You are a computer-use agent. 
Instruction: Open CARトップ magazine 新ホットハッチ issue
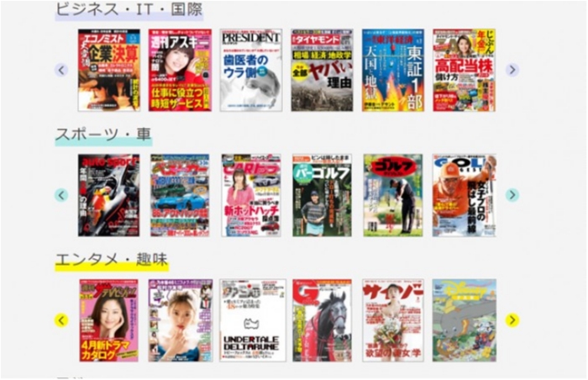(251, 195)
